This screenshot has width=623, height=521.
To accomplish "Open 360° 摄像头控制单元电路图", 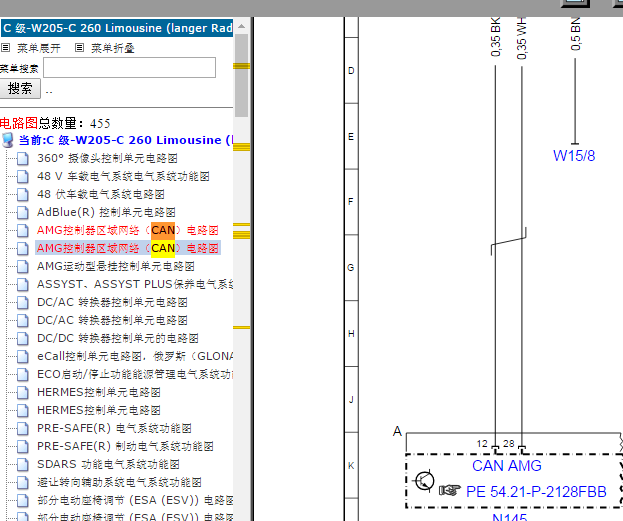I will click(107, 158).
